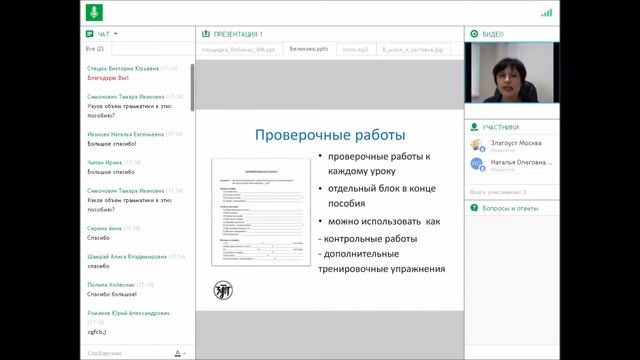Click sender name Сереина Анна
640x360 pixels.
coord(104,228)
